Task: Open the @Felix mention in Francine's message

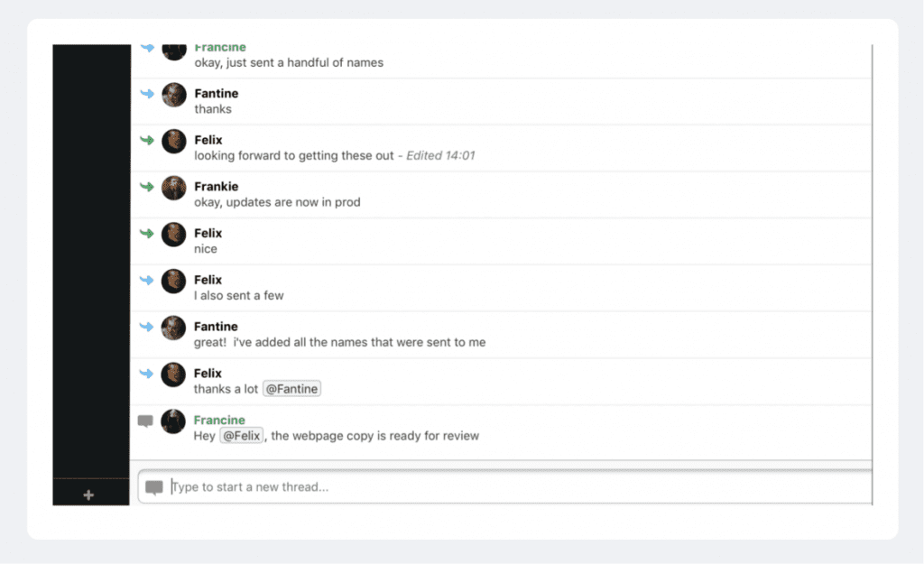Action: click(242, 436)
